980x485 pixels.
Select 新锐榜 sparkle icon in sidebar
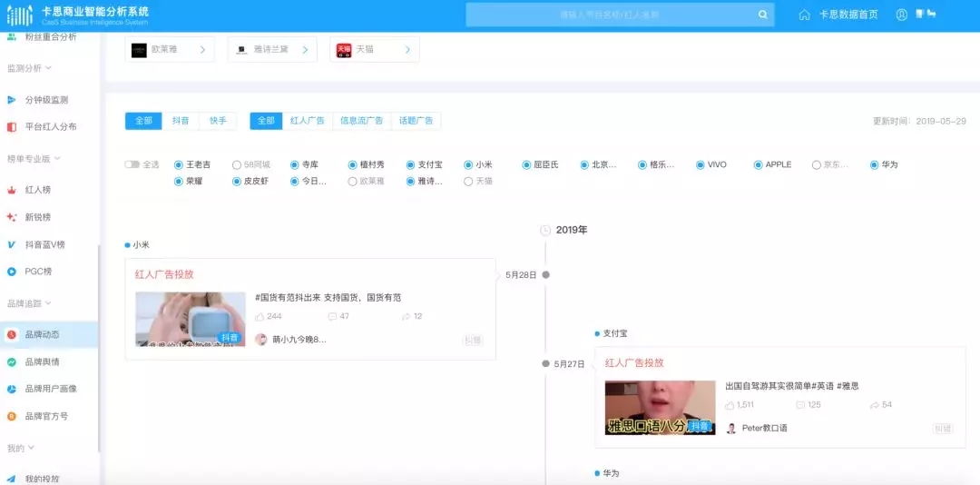(12, 217)
